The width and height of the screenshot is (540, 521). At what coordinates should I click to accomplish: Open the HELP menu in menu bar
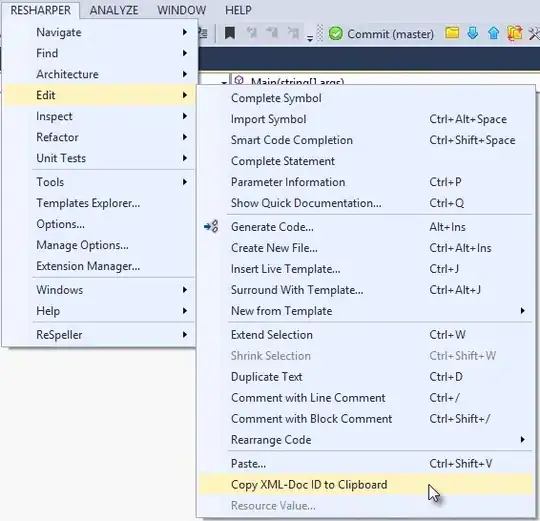pos(238,10)
